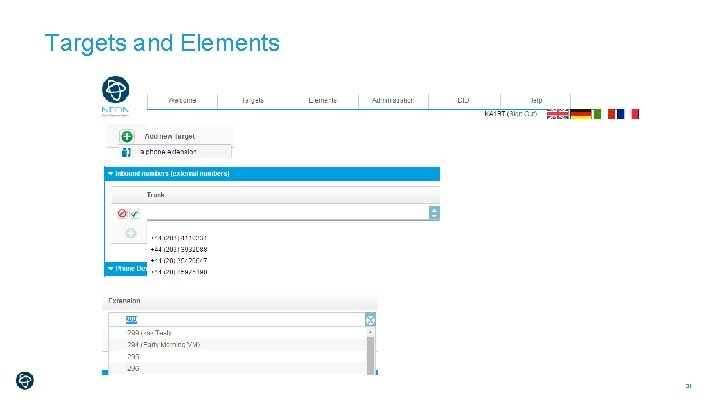This screenshot has height=405, width=720.
Task: Click the Trunk column header
Action: (155, 195)
